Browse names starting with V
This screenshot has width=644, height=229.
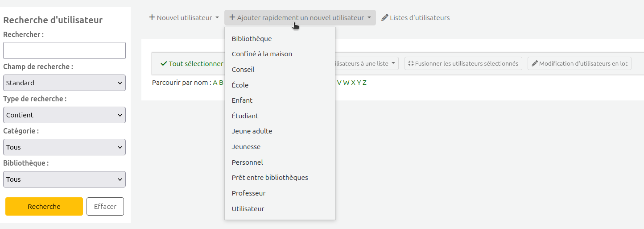point(339,83)
